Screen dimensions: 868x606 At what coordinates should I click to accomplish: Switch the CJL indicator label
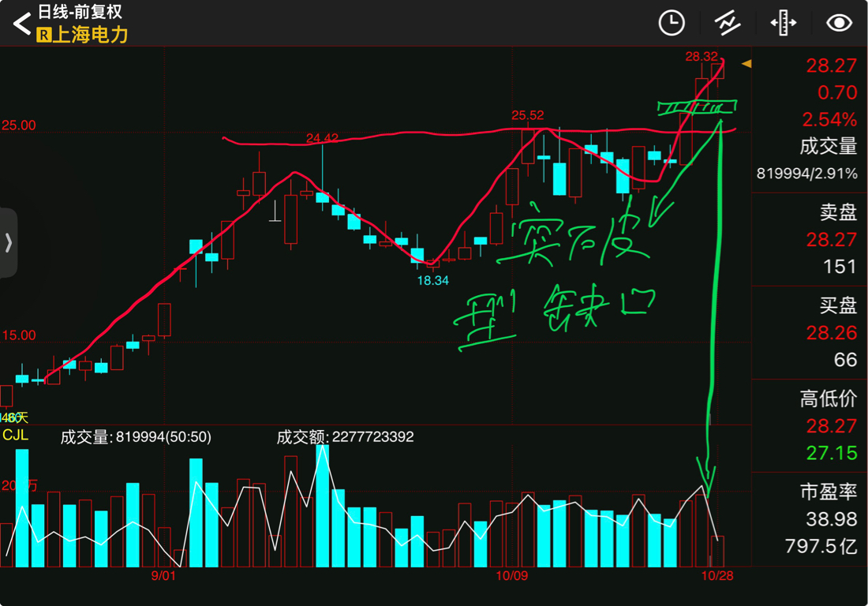[x=15, y=435]
